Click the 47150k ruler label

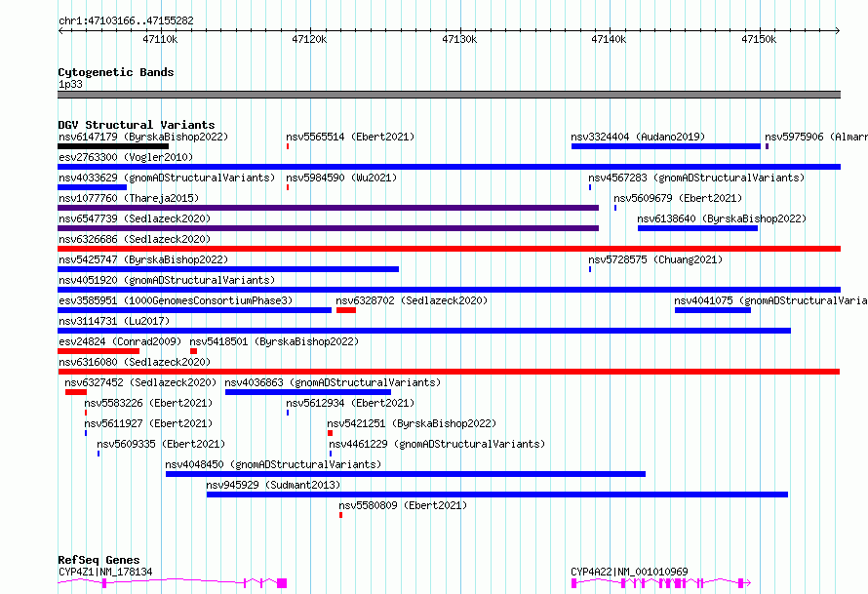(x=759, y=39)
